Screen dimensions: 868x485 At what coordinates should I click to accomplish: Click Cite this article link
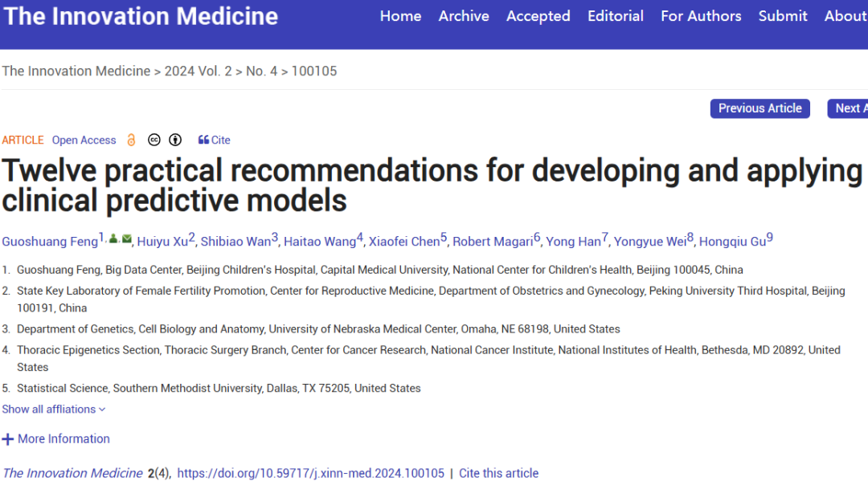pyautogui.click(x=499, y=474)
